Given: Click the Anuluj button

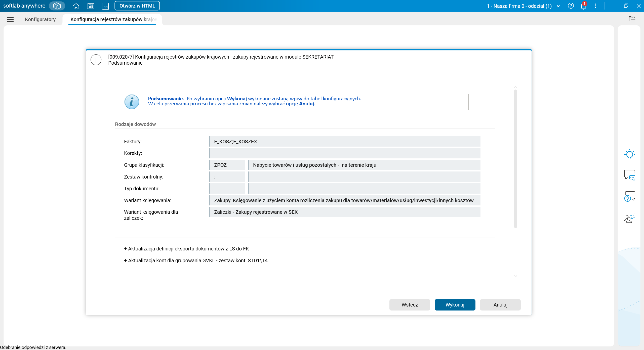Looking at the screenshot, I should click(x=500, y=305).
